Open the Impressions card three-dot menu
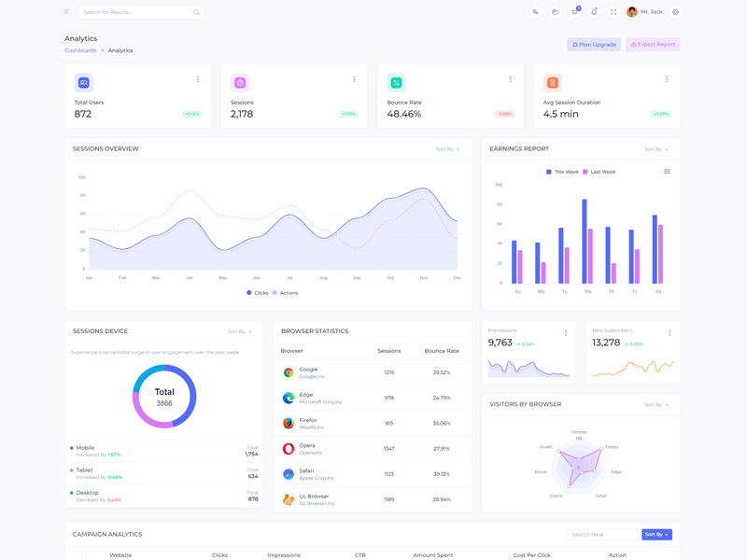 pyautogui.click(x=566, y=333)
